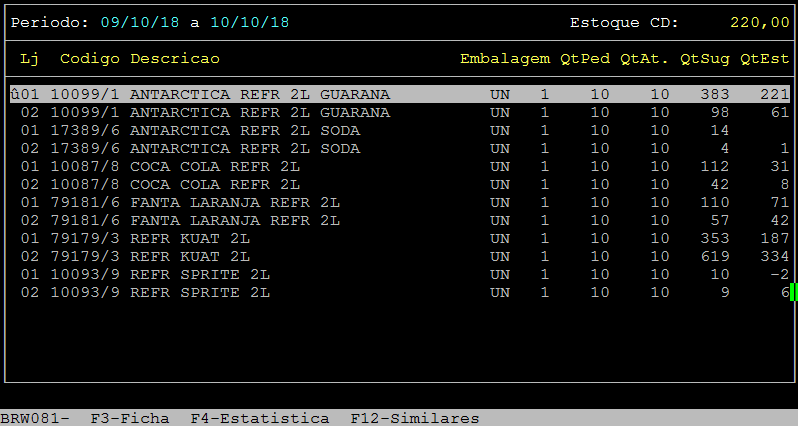Click the QtAt. column header
Image resolution: width=798 pixels, height=426 pixels.
644,59
